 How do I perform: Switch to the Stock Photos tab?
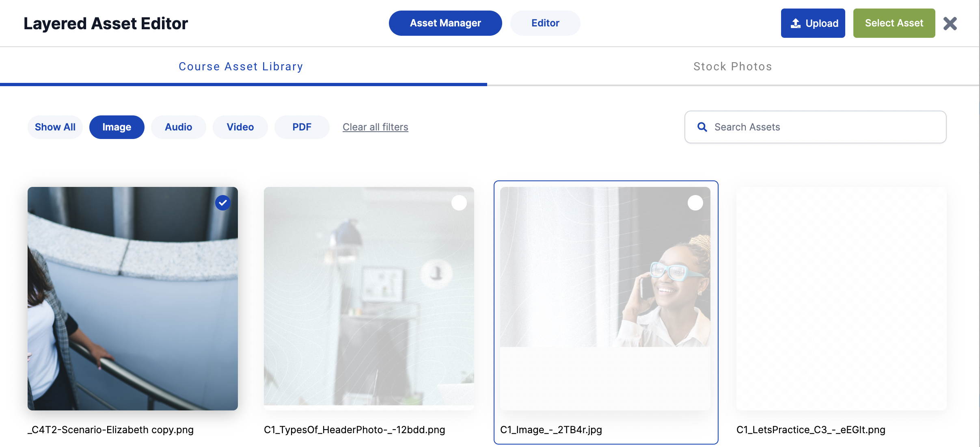[x=732, y=67]
